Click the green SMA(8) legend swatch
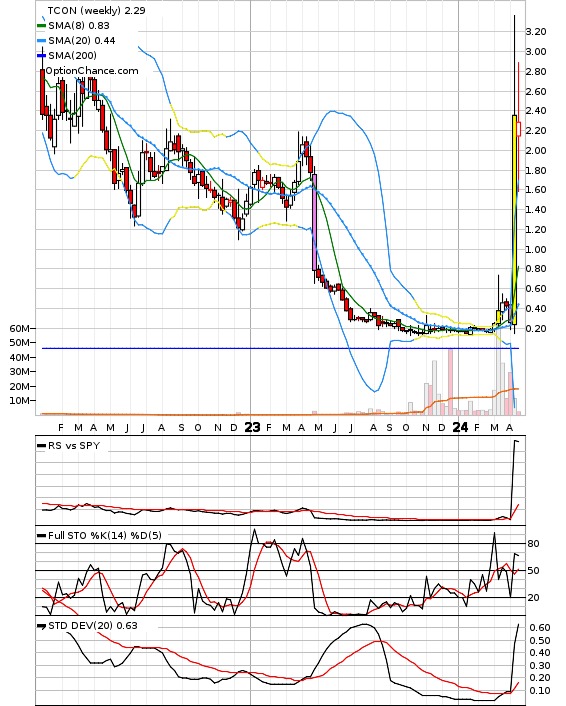The image size is (566, 706). [x=41, y=26]
